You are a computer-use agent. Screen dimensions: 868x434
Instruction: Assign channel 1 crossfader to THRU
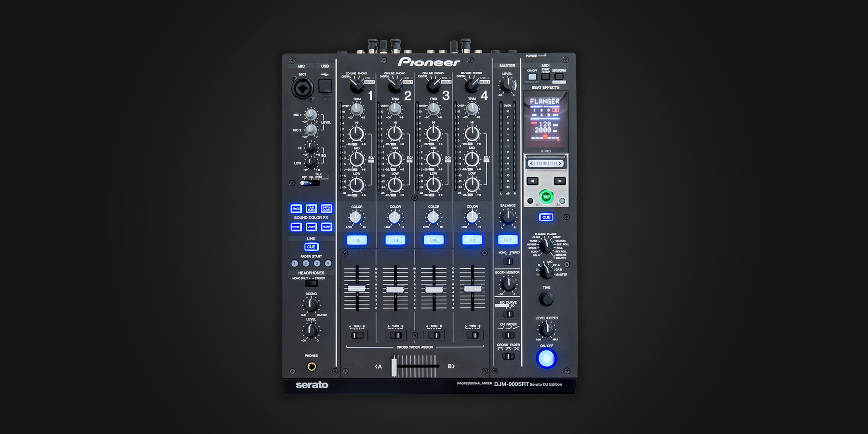(357, 335)
